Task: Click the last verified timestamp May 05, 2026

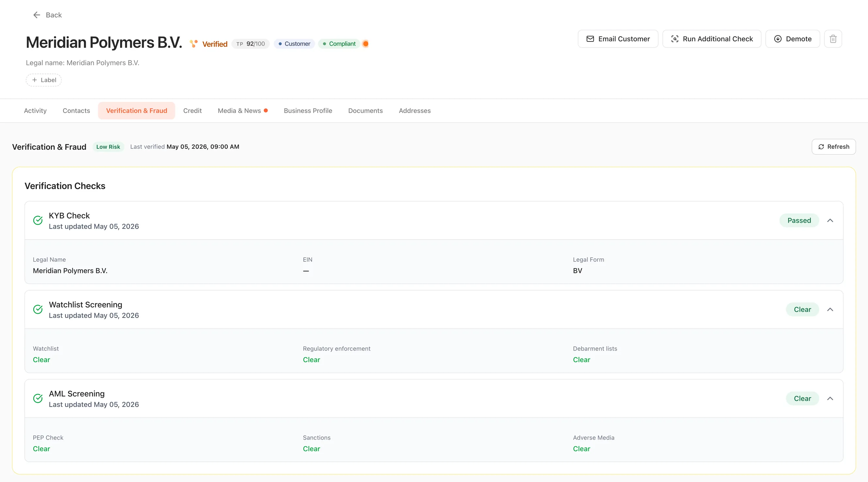Action: [x=203, y=147]
